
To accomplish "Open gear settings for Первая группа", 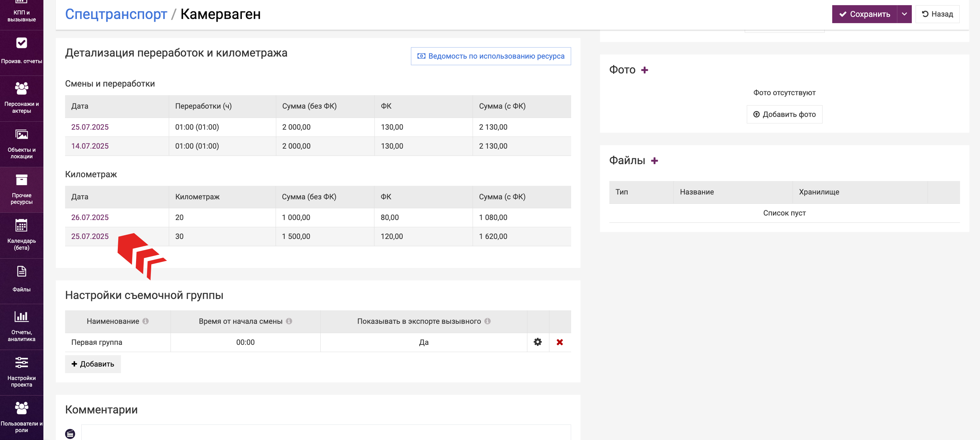I will tap(538, 342).
